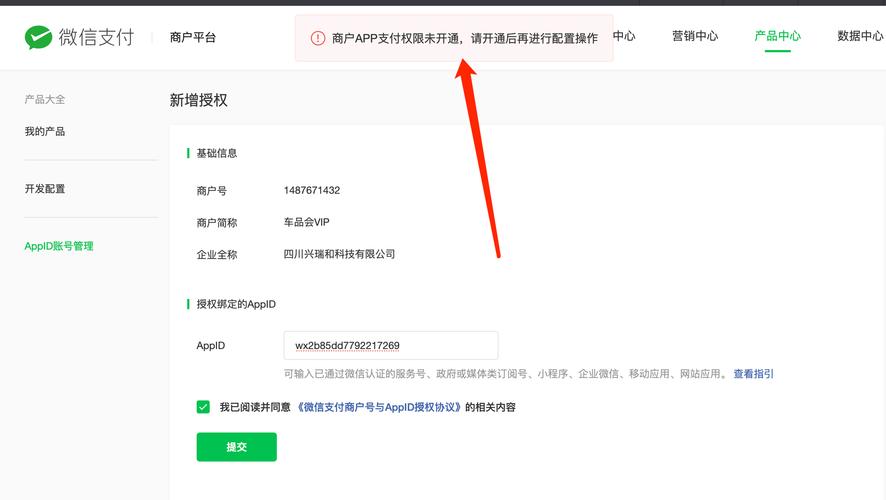This screenshot has height=500, width=886.
Task: Click the 产品大全 sidebar label
Action: (45, 99)
